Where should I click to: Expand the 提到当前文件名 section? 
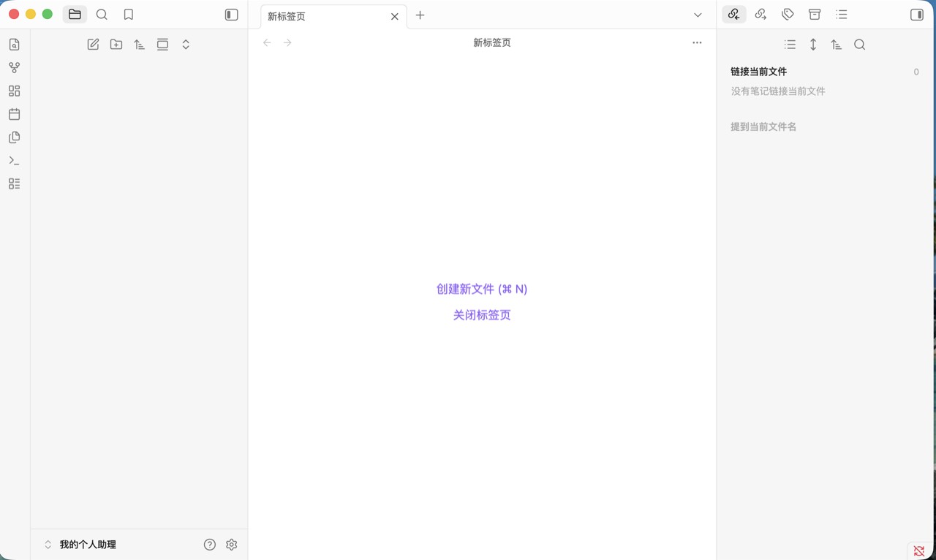click(763, 126)
